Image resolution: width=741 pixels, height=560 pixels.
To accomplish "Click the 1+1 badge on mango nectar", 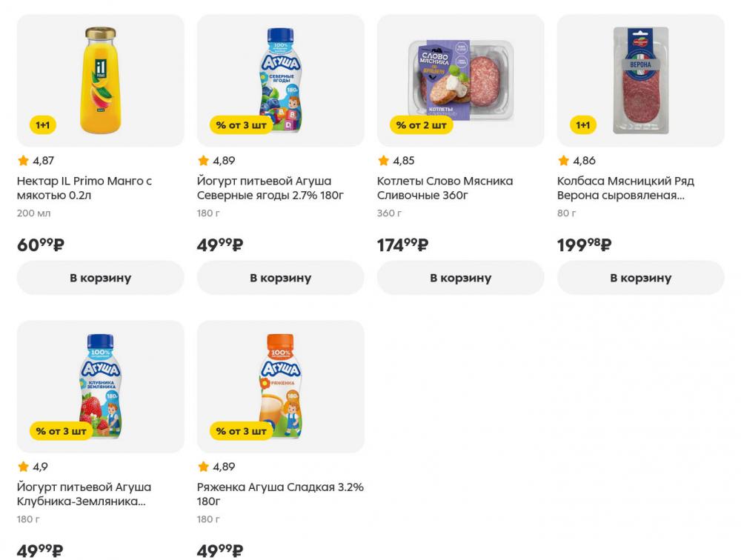I will coord(43,124).
